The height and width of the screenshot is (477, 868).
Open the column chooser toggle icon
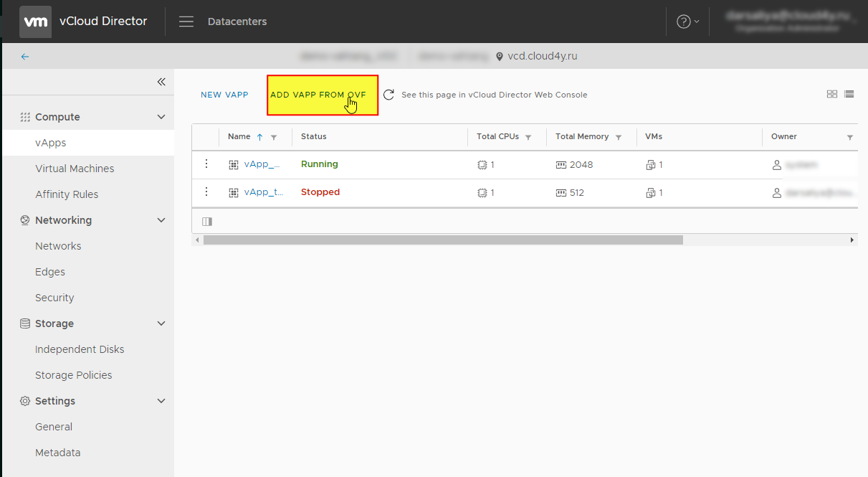(x=207, y=222)
